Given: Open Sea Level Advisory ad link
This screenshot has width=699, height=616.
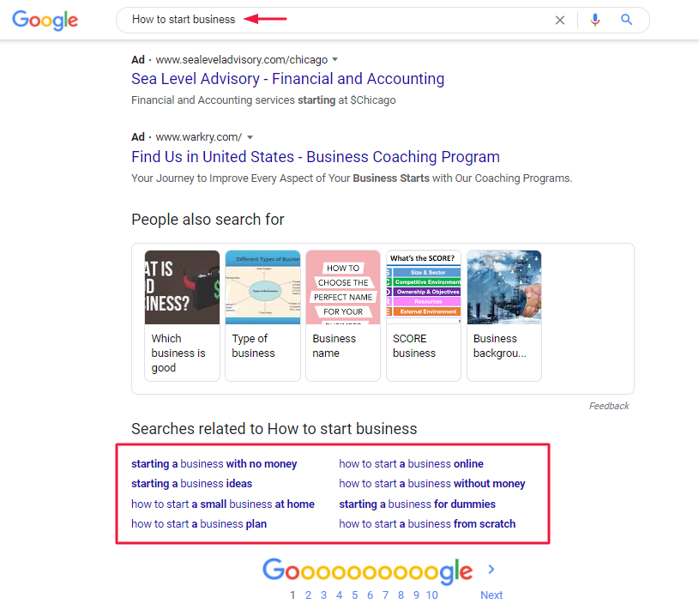Looking at the screenshot, I should coord(287,79).
